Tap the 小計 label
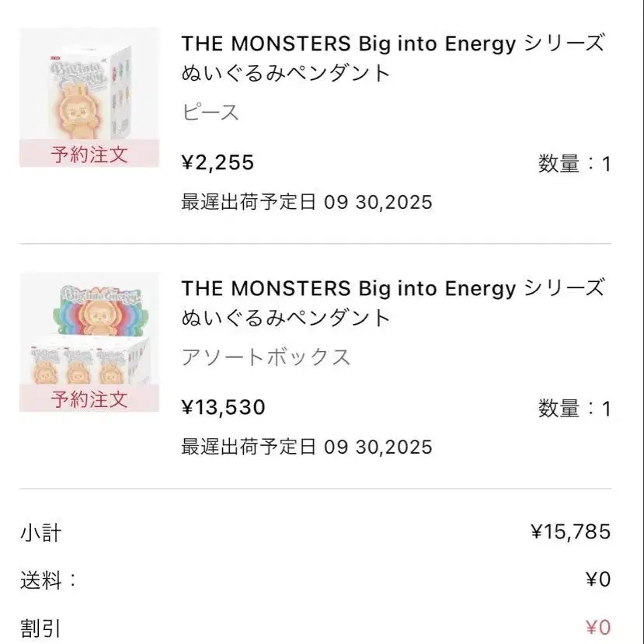Viewport: 644px width, 644px height. (40, 533)
